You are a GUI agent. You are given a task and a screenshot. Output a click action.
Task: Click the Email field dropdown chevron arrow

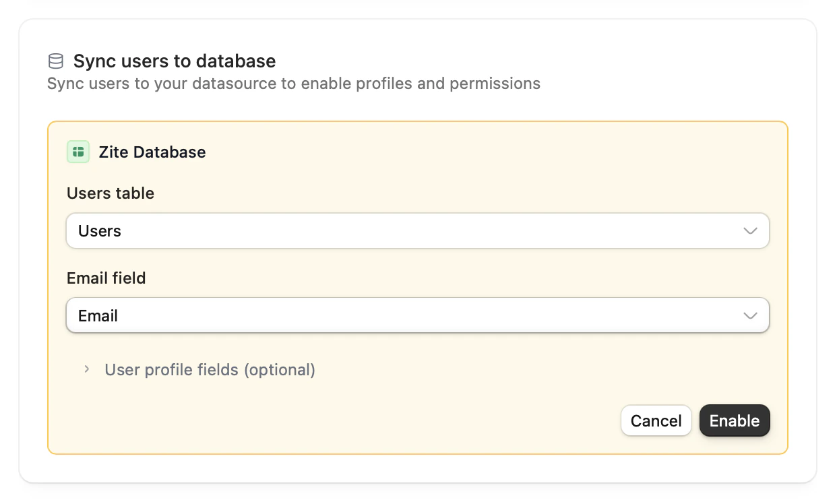[x=749, y=316]
